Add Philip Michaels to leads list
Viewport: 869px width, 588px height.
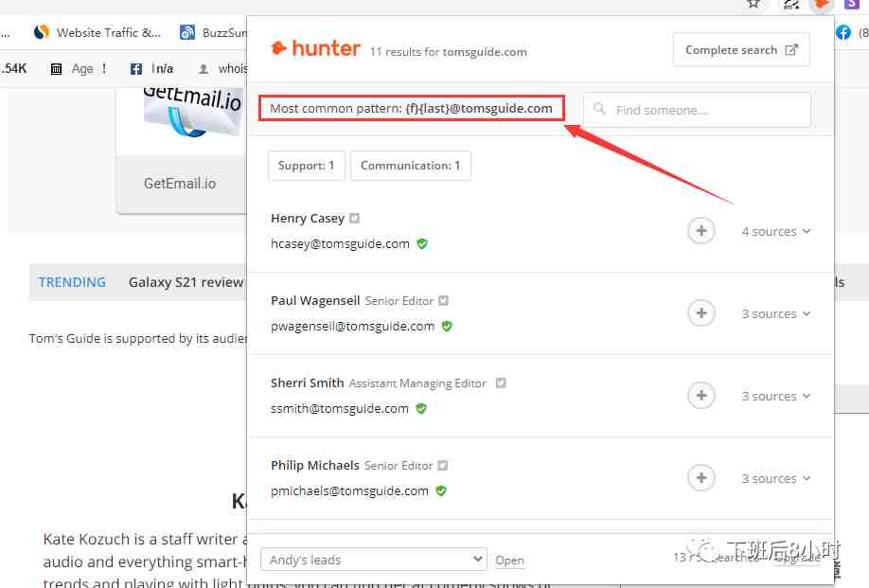[x=701, y=478]
